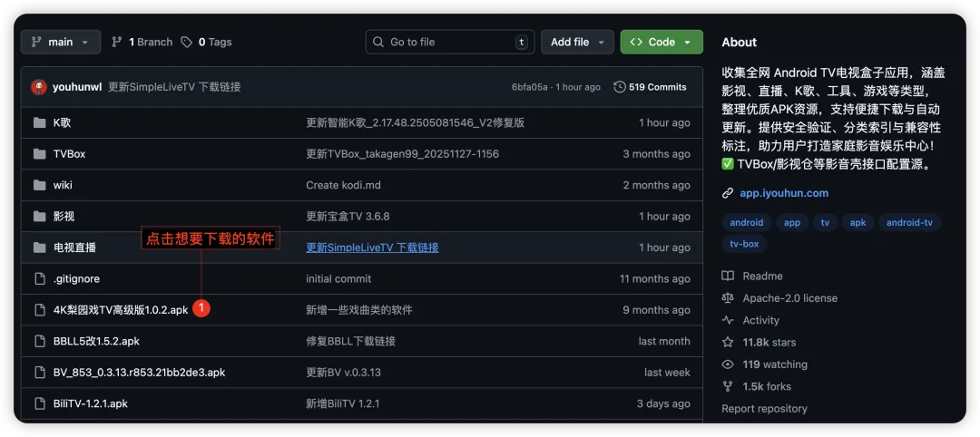Click the folder icon for TVBox
The image size is (980, 437).
click(x=40, y=154)
